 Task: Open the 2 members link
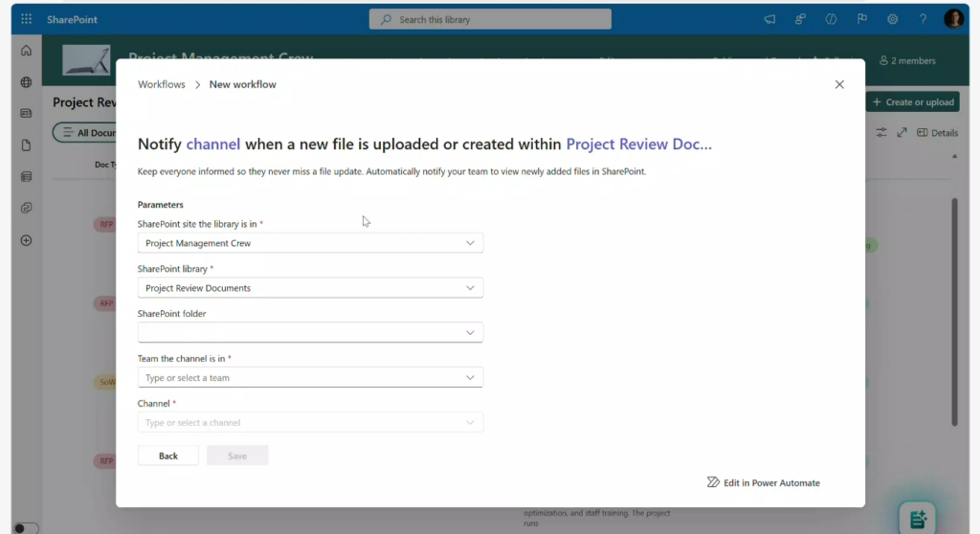coord(907,60)
